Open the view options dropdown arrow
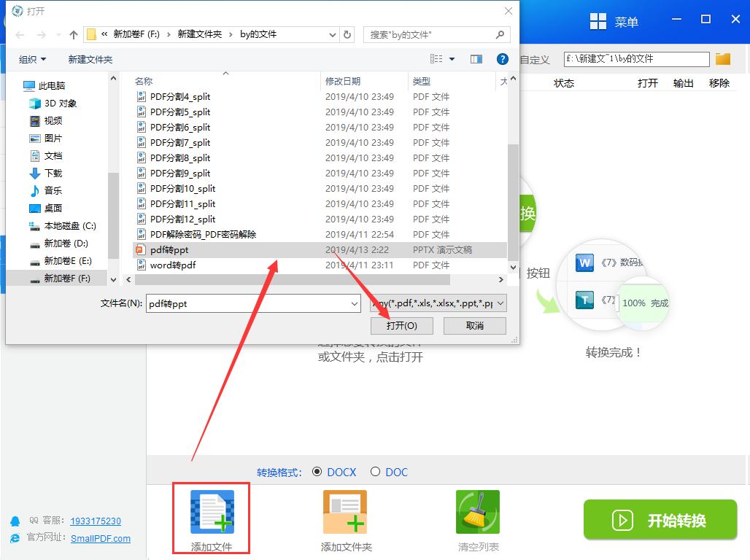Image resolution: width=750 pixels, height=560 pixels. pyautogui.click(x=452, y=59)
